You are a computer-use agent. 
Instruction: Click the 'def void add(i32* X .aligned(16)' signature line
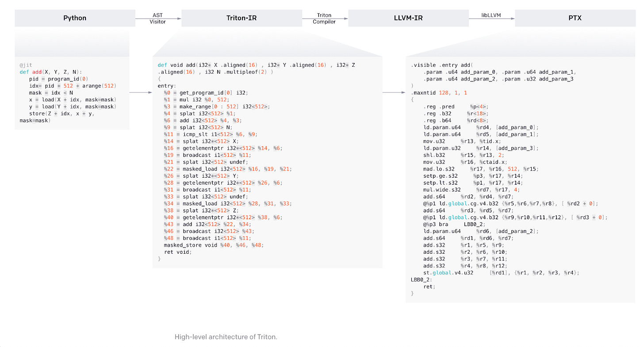(x=257, y=65)
